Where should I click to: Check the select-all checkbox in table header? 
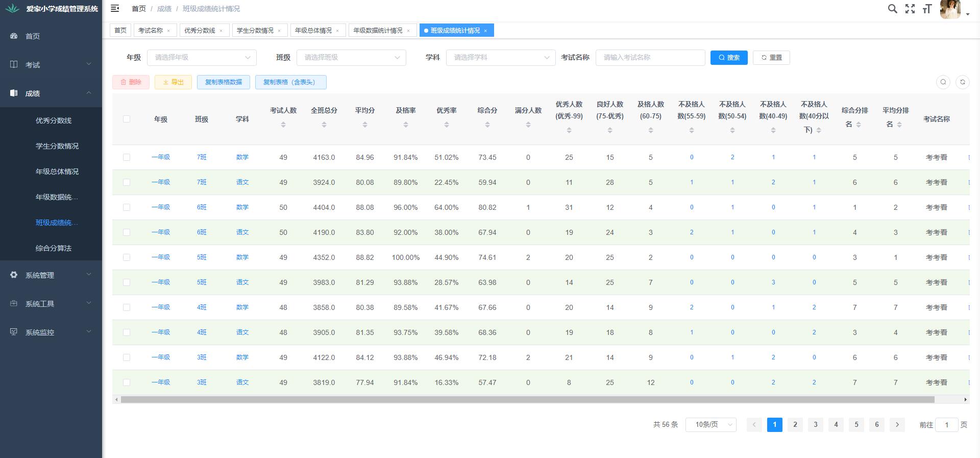[x=127, y=119]
